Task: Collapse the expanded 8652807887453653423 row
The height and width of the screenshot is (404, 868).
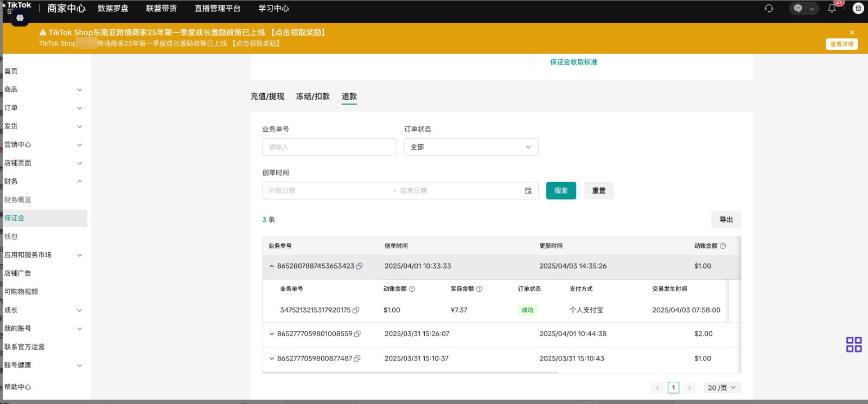Action: tap(272, 266)
